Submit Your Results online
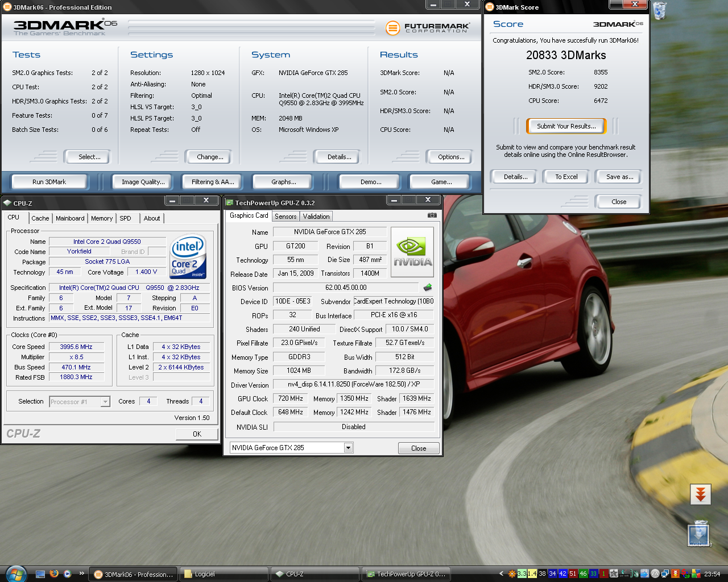This screenshot has height=582, width=728. point(566,126)
